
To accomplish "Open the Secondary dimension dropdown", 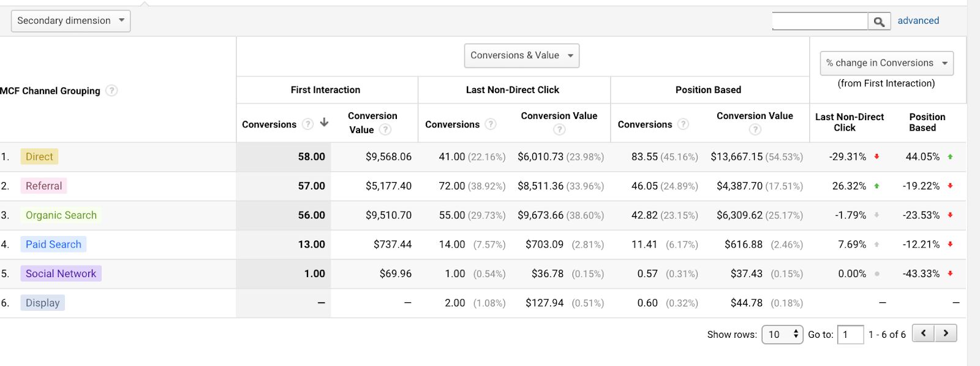I will 70,21.
